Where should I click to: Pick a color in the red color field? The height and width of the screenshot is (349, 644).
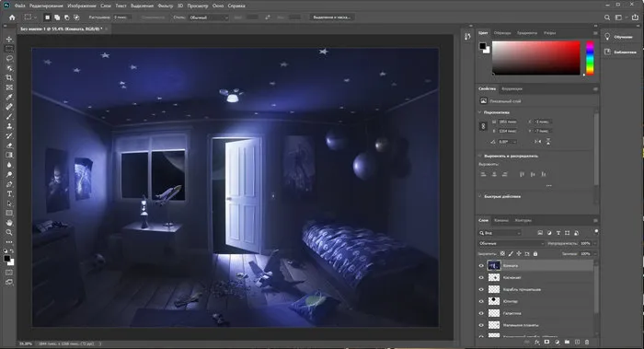tap(536, 58)
